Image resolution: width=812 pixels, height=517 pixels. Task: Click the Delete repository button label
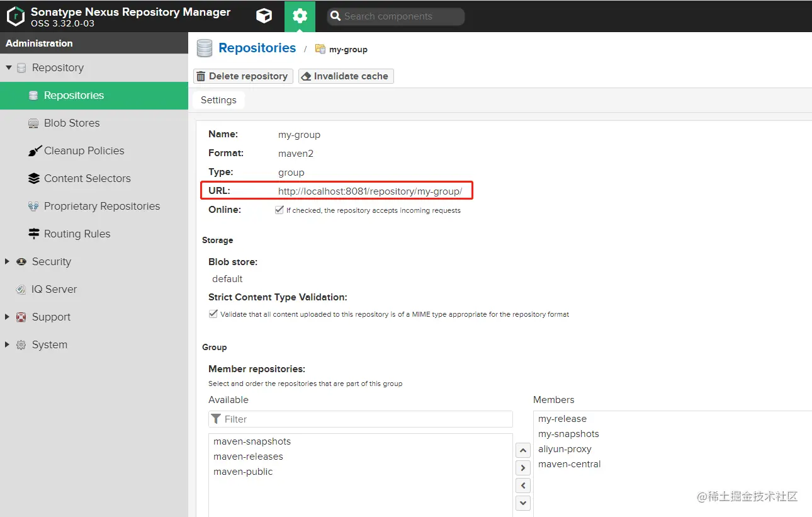(248, 76)
